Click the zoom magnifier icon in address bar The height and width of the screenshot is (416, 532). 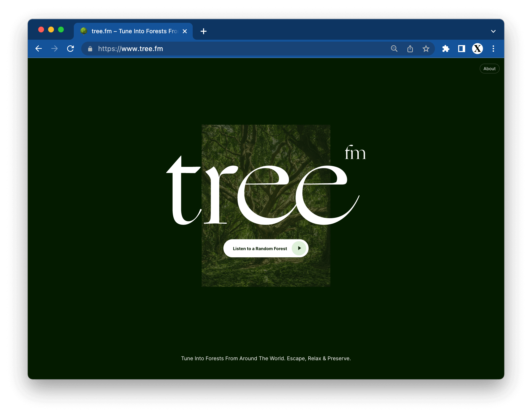click(394, 49)
